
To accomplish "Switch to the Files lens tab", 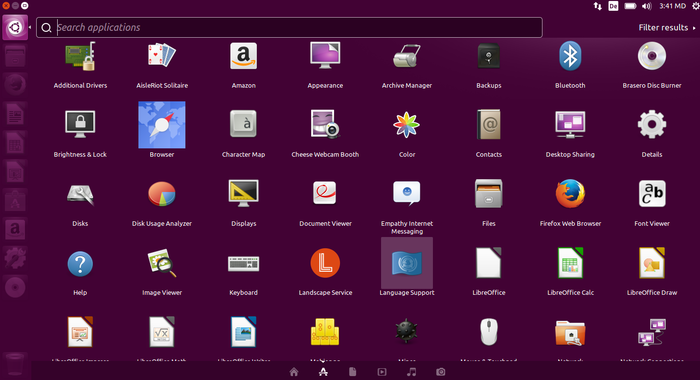I will 353,372.
